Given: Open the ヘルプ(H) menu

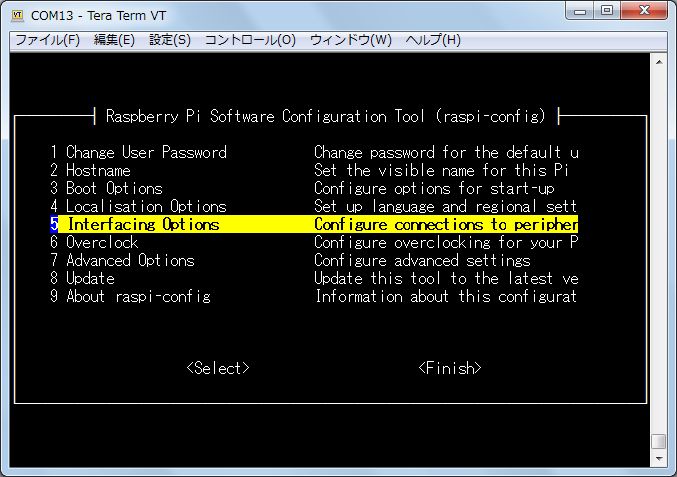Looking at the screenshot, I should click(433, 40).
